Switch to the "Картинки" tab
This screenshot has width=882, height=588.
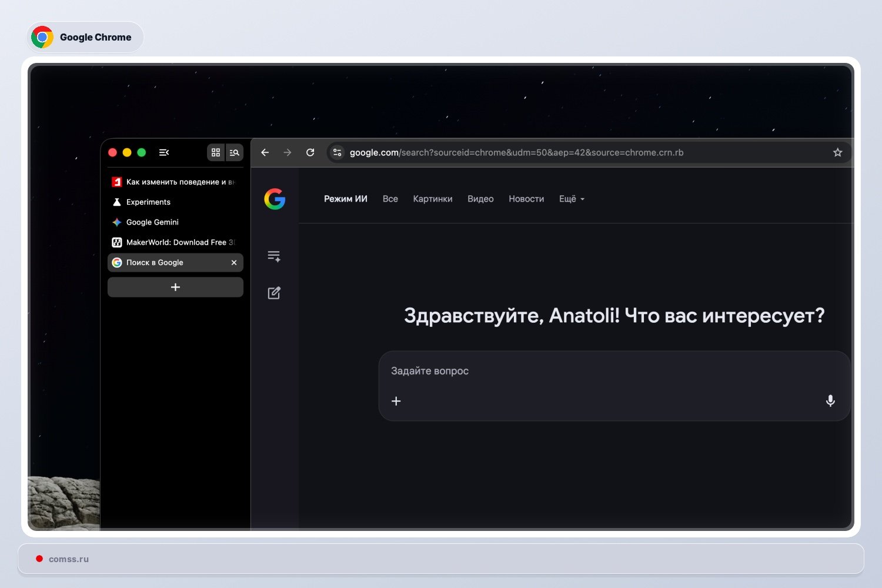(433, 199)
